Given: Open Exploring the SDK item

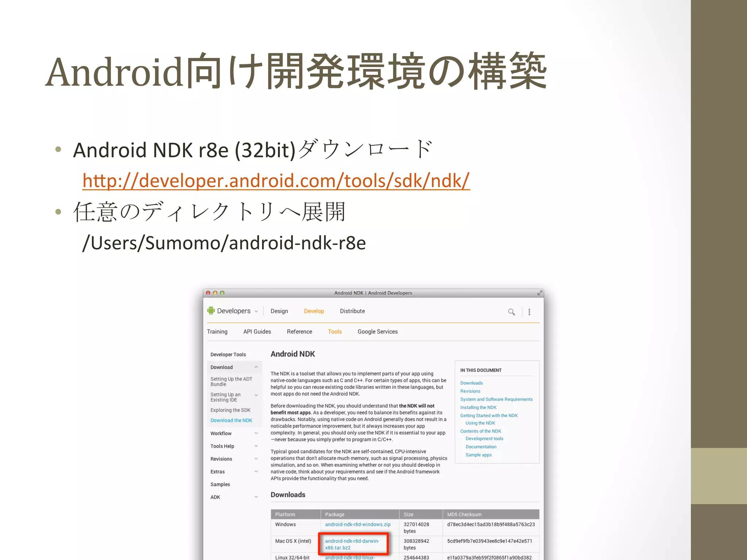Looking at the screenshot, I should coord(230,410).
